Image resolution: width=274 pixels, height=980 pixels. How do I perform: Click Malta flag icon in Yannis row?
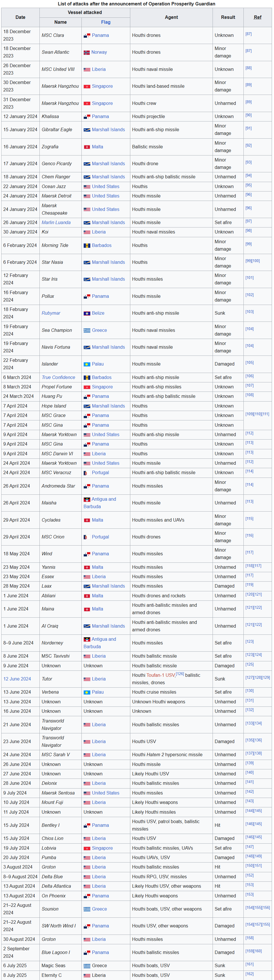pos(87,567)
